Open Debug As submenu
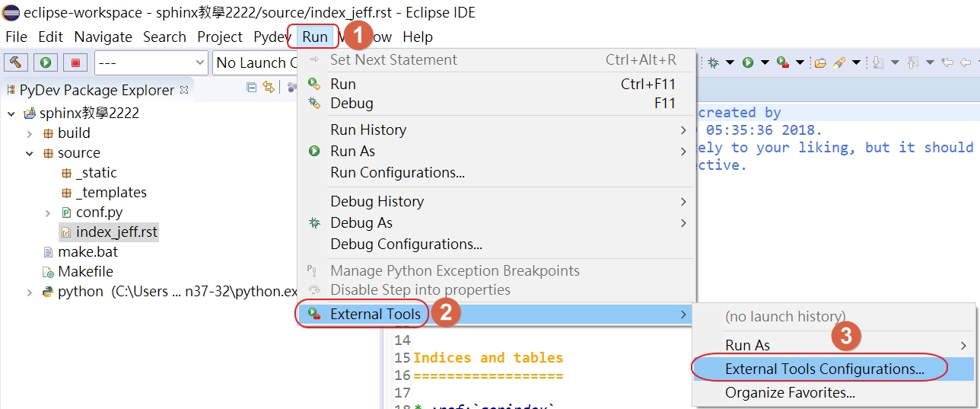 click(x=496, y=222)
